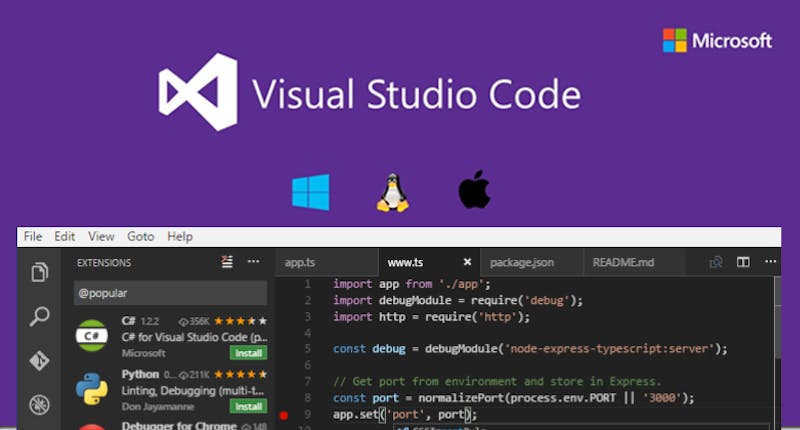The width and height of the screenshot is (800, 430).
Task: Open the Goto menu
Action: coord(141,237)
